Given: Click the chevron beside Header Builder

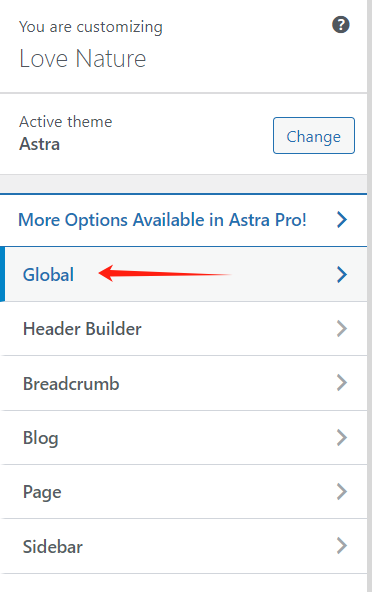Looking at the screenshot, I should (x=342, y=329).
